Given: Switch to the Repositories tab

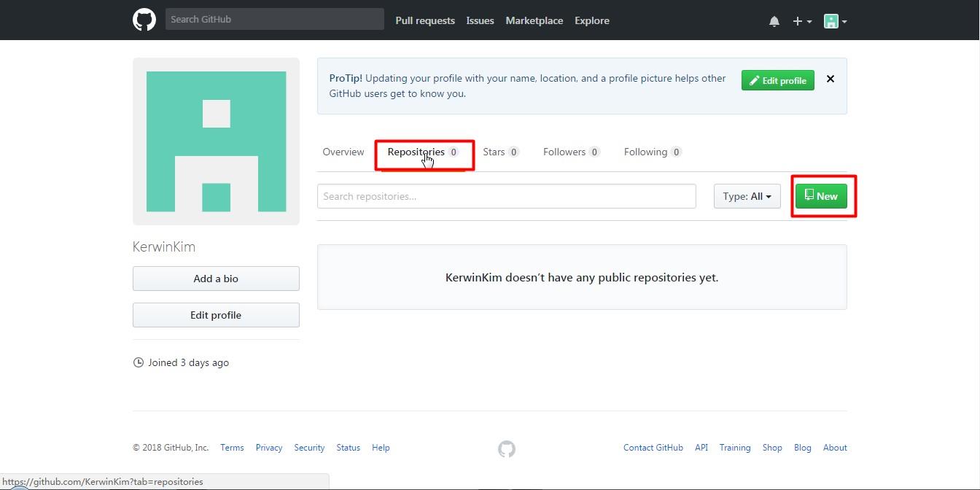Looking at the screenshot, I should 424,152.
